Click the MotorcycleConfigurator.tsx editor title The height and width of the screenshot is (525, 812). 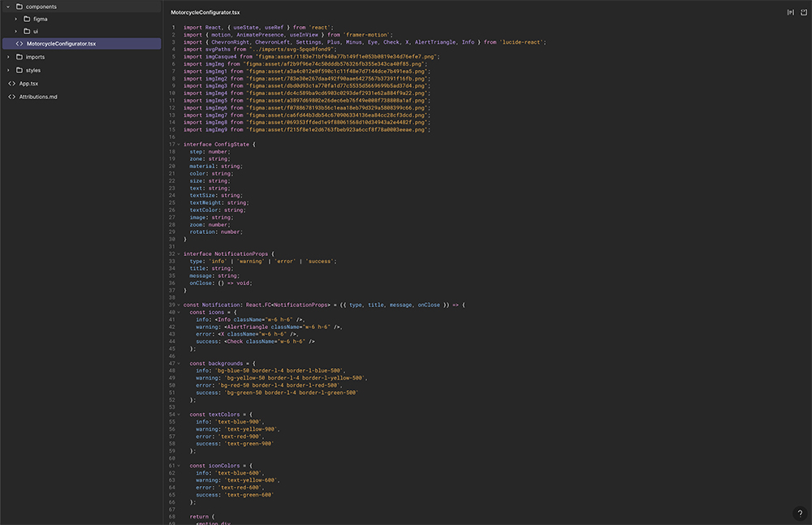[205, 13]
